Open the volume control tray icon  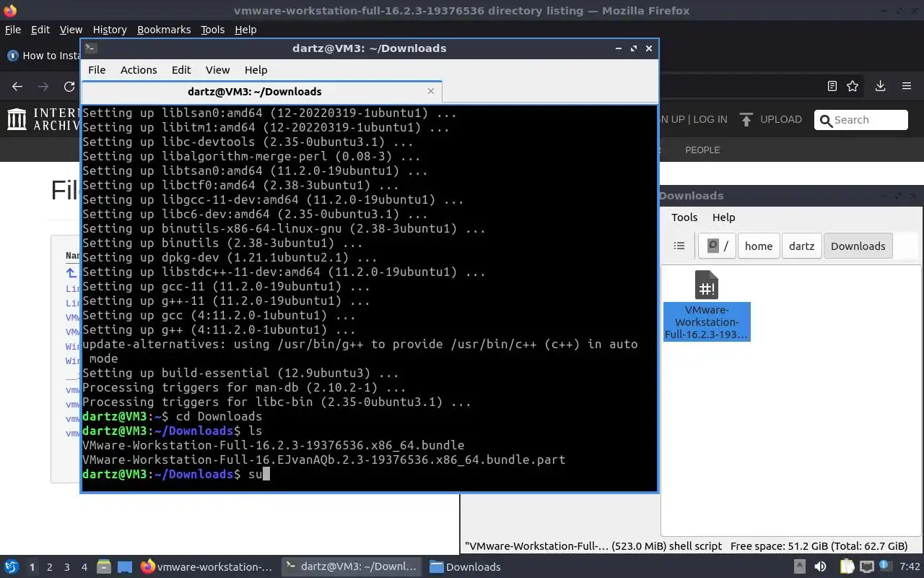(820, 566)
